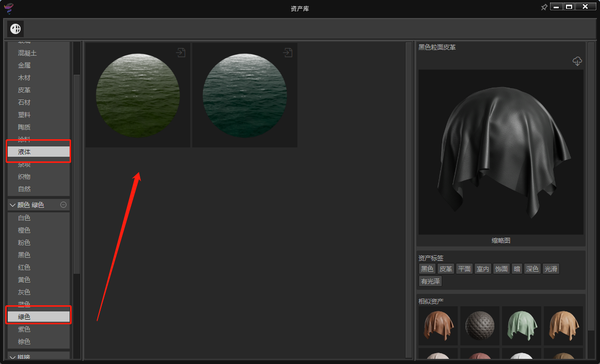Open the brown leather cloth similar asset
Viewport: 600px width, 364px height.
[438, 326]
